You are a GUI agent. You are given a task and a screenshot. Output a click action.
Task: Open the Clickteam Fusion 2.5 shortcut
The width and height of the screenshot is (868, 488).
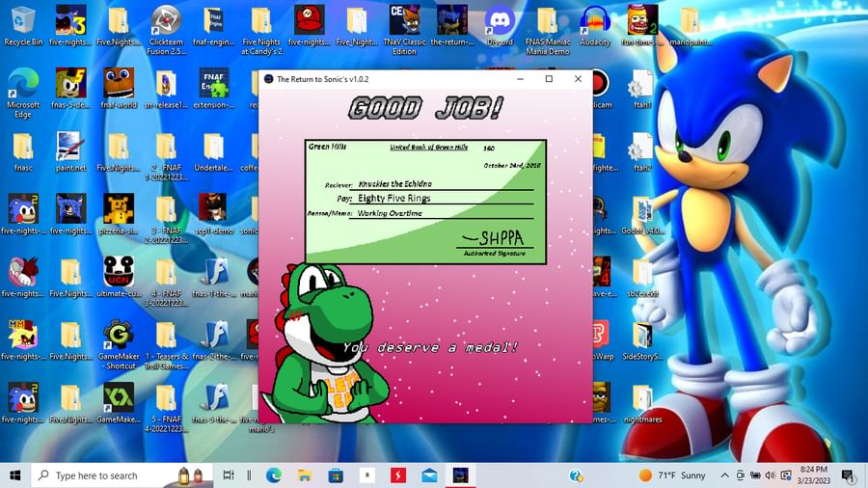pyautogui.click(x=166, y=30)
